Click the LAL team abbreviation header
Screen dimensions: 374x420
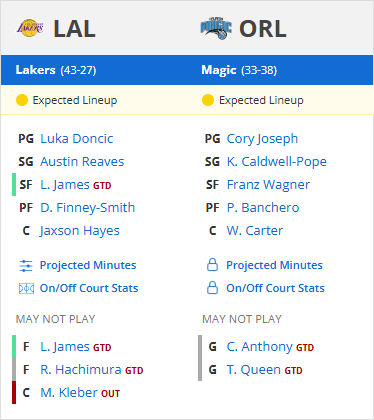pos(75,29)
